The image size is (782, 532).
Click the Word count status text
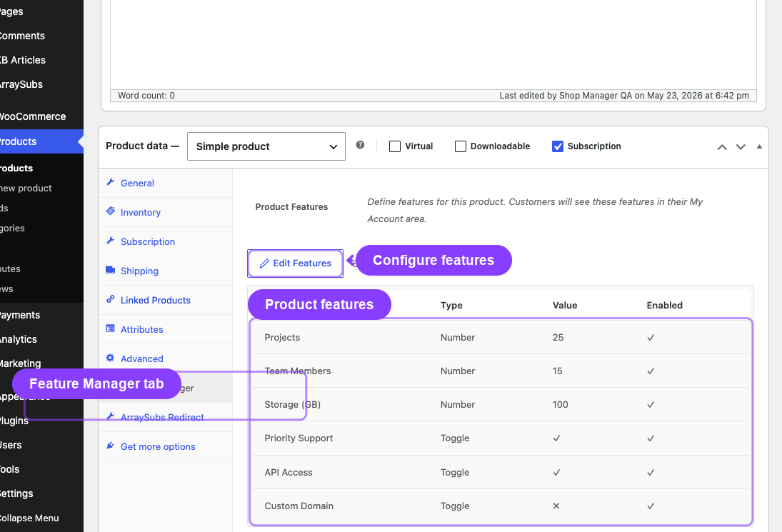pos(146,95)
